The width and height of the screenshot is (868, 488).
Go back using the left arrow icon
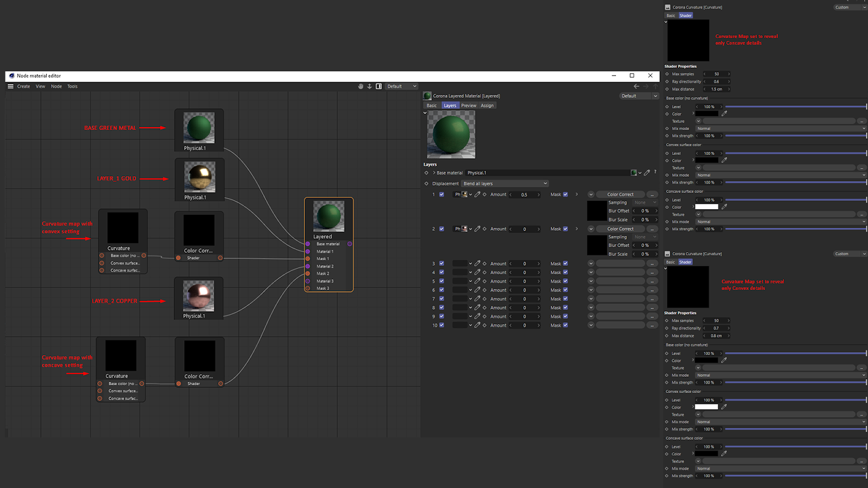[x=636, y=86]
